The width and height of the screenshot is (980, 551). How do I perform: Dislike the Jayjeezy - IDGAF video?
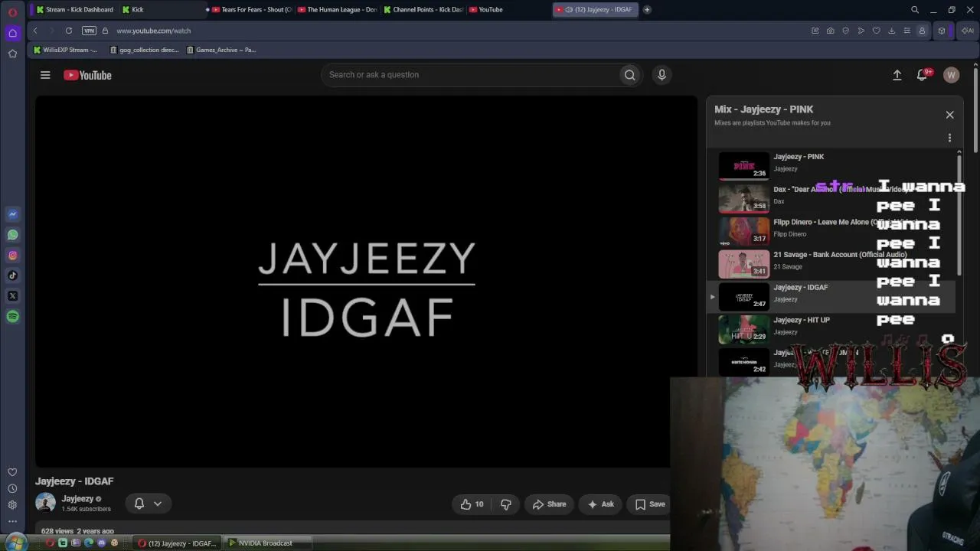(506, 504)
